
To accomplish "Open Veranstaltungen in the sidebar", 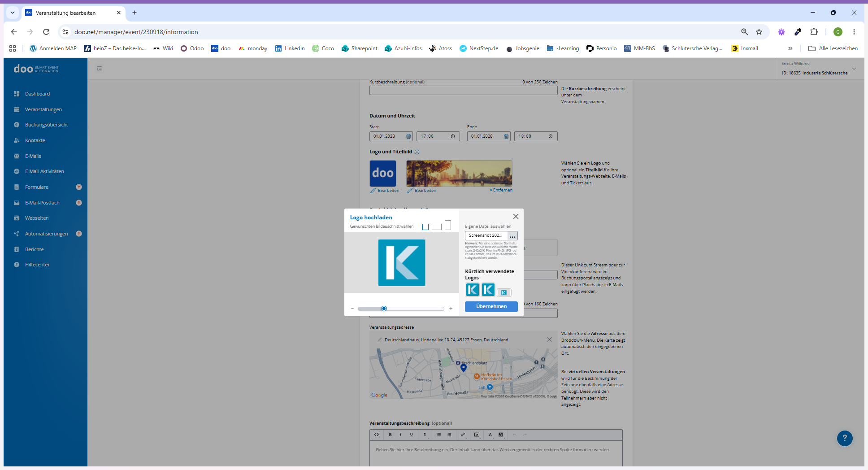I will 43,109.
